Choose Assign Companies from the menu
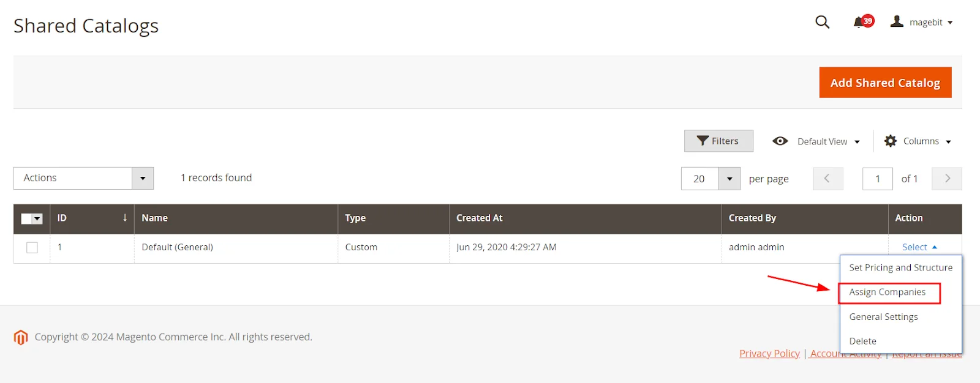 [887, 292]
